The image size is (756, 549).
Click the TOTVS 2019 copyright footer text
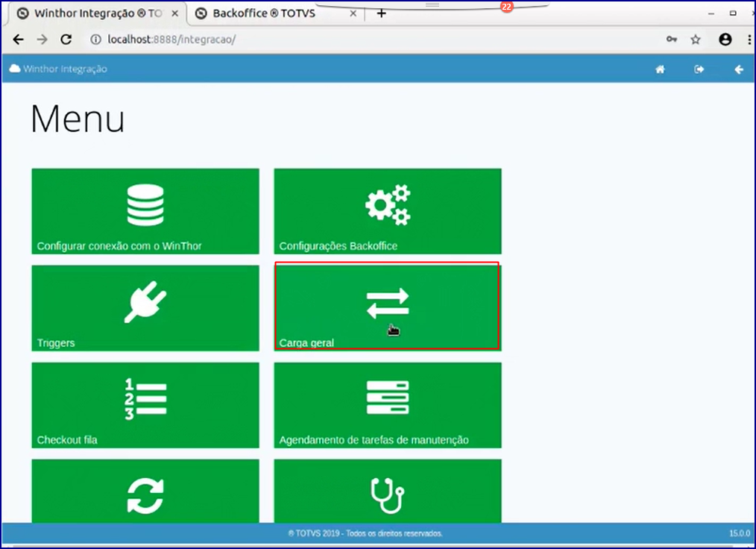(365, 533)
